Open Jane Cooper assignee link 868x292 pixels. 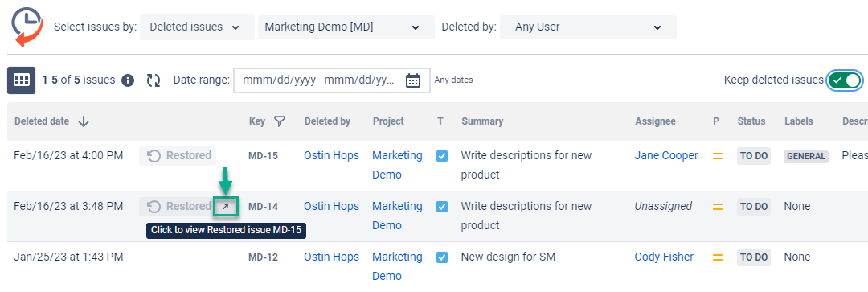click(x=666, y=156)
